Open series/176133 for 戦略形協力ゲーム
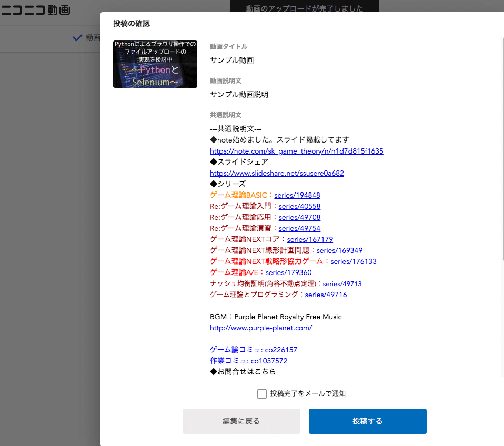Image resolution: width=504 pixels, height=446 pixels. (x=353, y=261)
